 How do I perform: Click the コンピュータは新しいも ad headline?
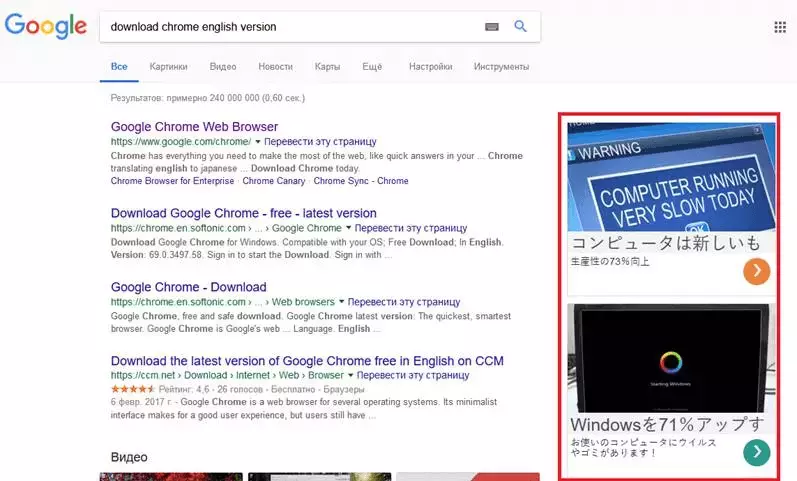[x=666, y=243]
